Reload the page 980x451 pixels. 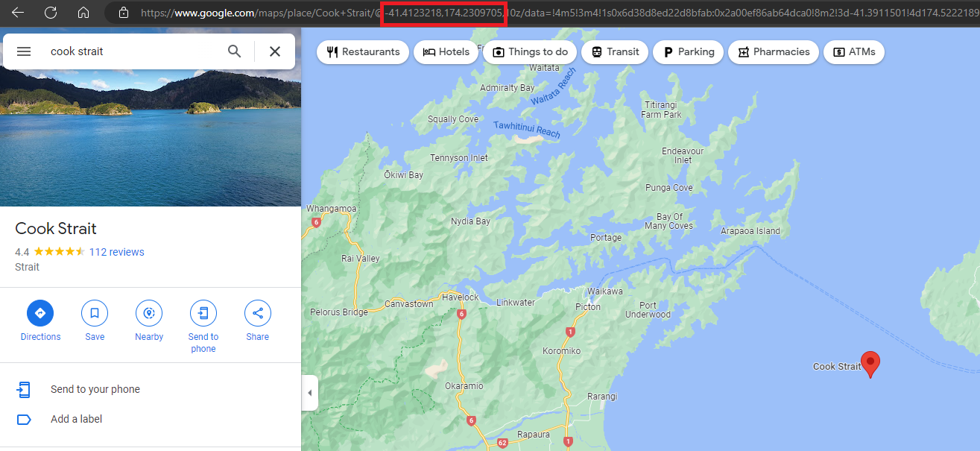point(51,12)
